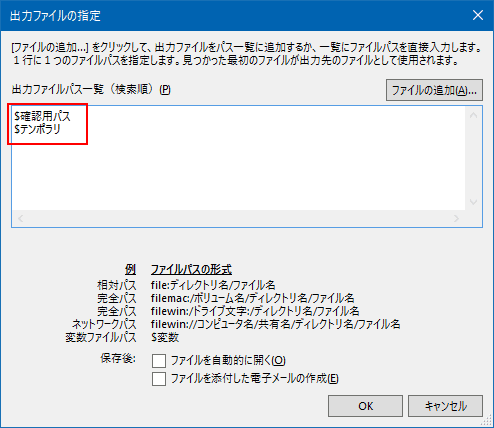Click the 例 column heading
The image size is (494, 428).
tap(130, 269)
